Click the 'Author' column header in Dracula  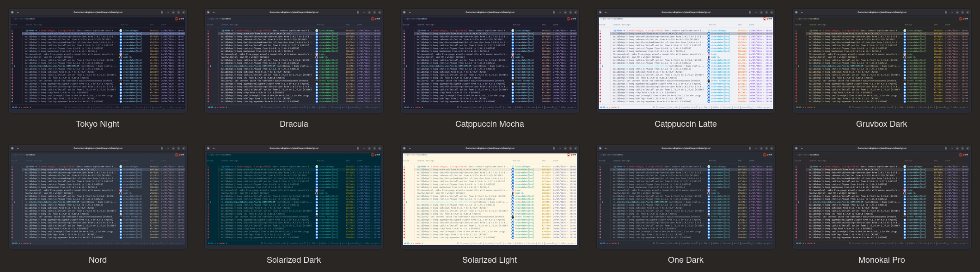point(320,25)
